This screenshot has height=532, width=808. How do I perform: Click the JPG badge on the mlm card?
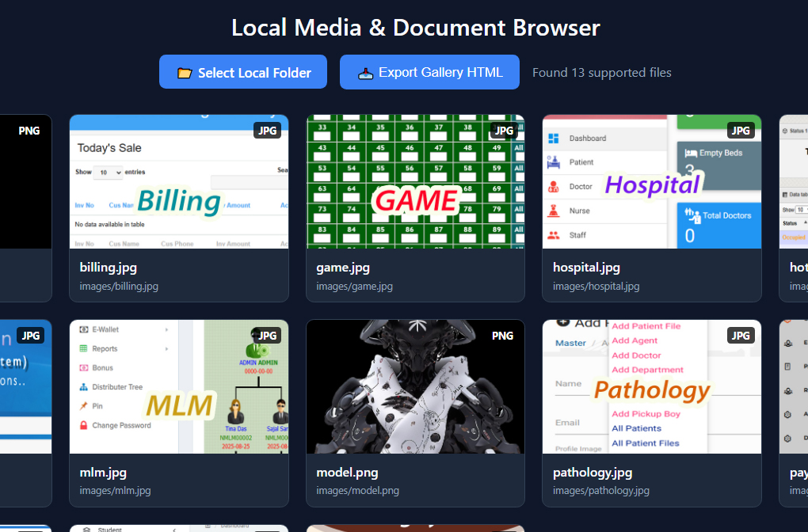click(268, 335)
